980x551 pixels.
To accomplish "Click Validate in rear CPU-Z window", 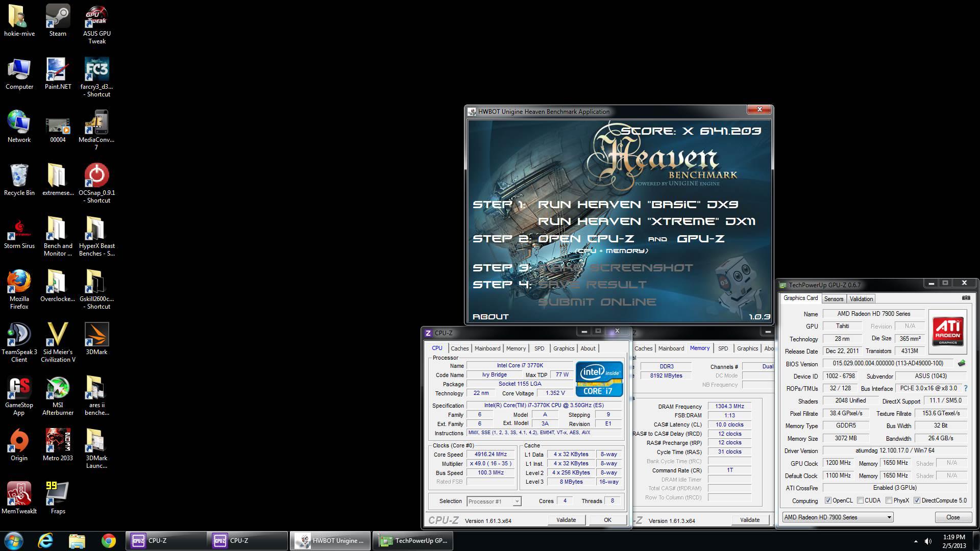I will pyautogui.click(x=750, y=520).
